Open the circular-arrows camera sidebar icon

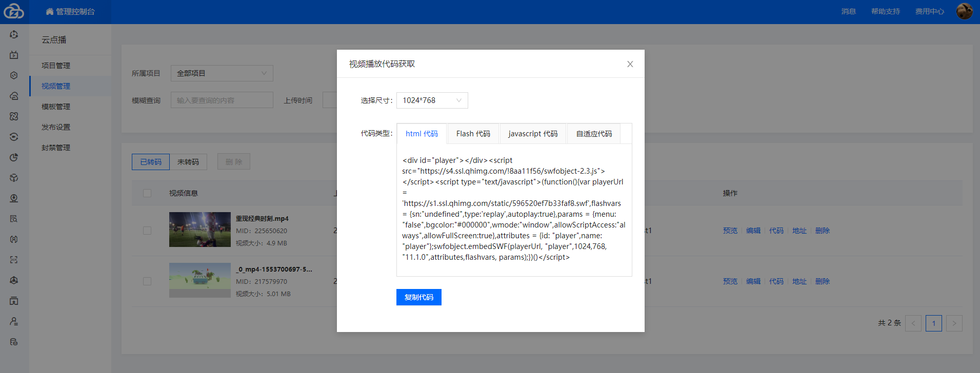coord(14,137)
